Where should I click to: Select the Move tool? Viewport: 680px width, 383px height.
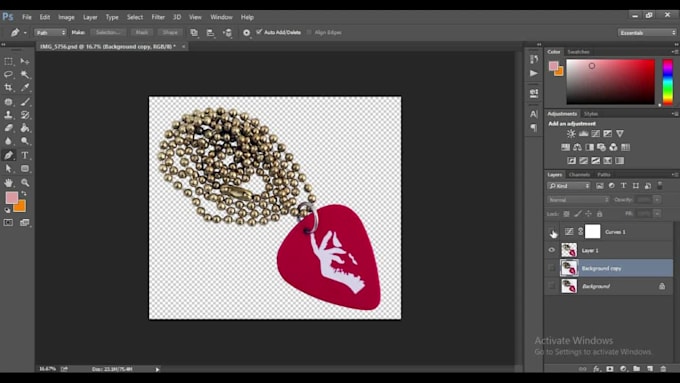coord(25,62)
